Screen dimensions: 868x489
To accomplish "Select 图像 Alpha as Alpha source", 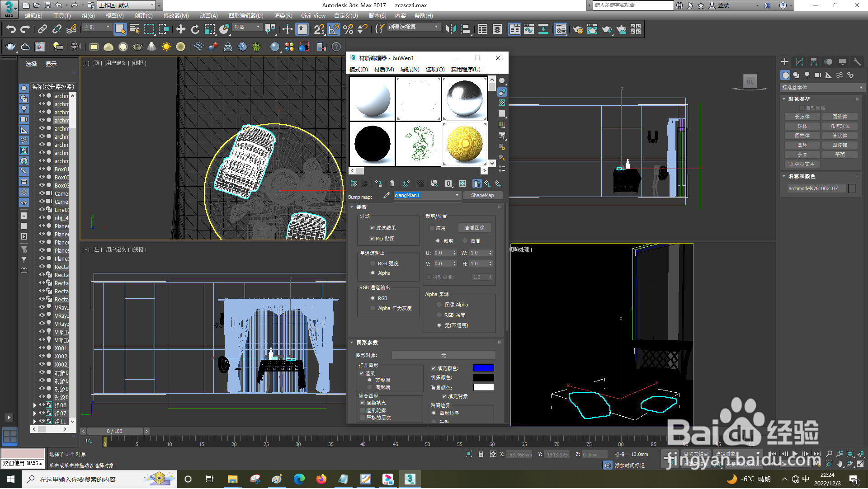I will [x=439, y=305].
